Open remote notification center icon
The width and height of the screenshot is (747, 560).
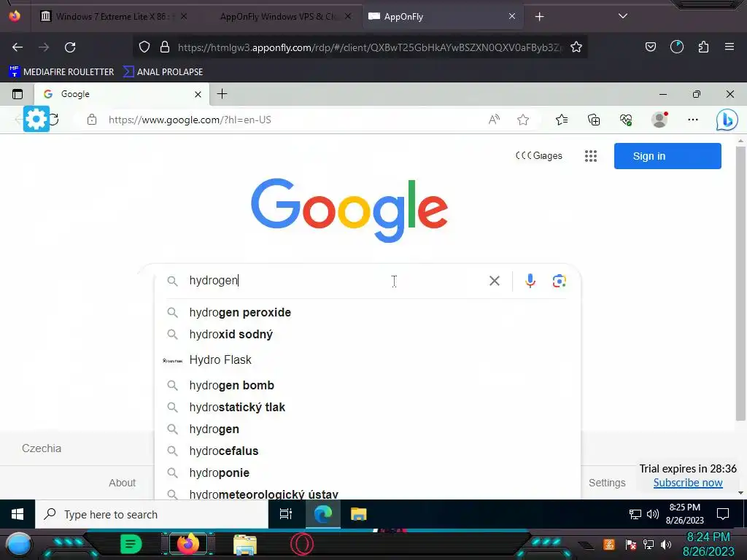(x=723, y=514)
